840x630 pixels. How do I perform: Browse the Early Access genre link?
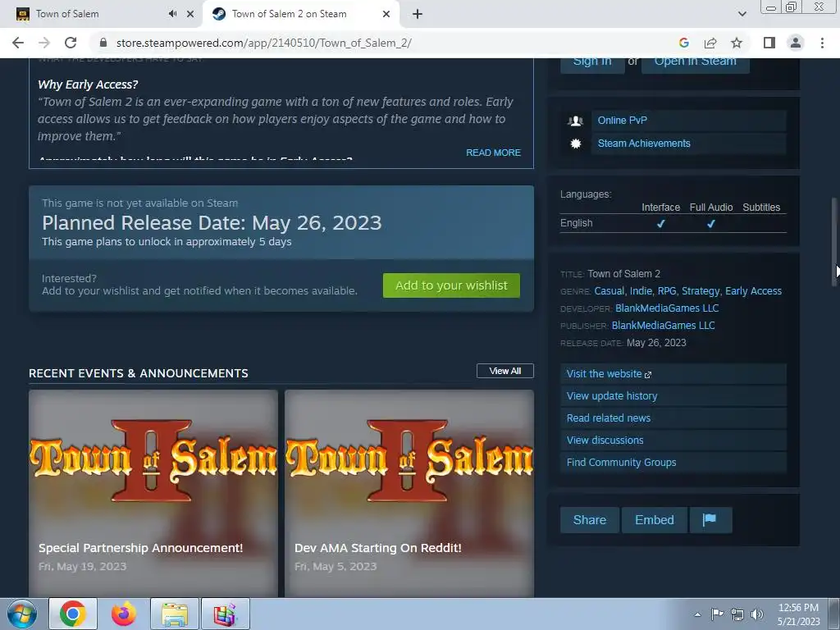[753, 291]
